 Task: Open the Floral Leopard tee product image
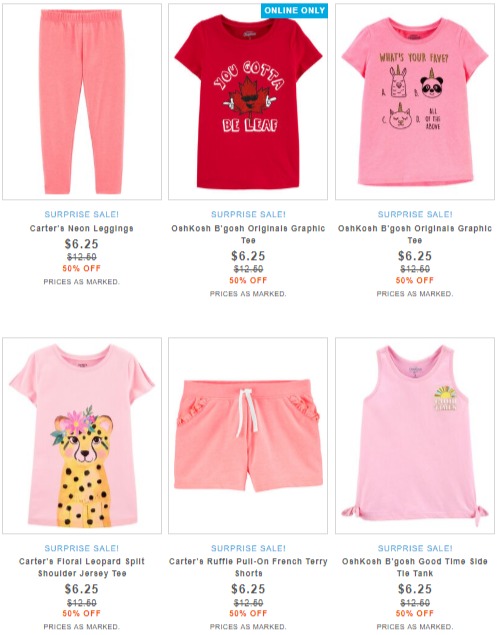82,435
